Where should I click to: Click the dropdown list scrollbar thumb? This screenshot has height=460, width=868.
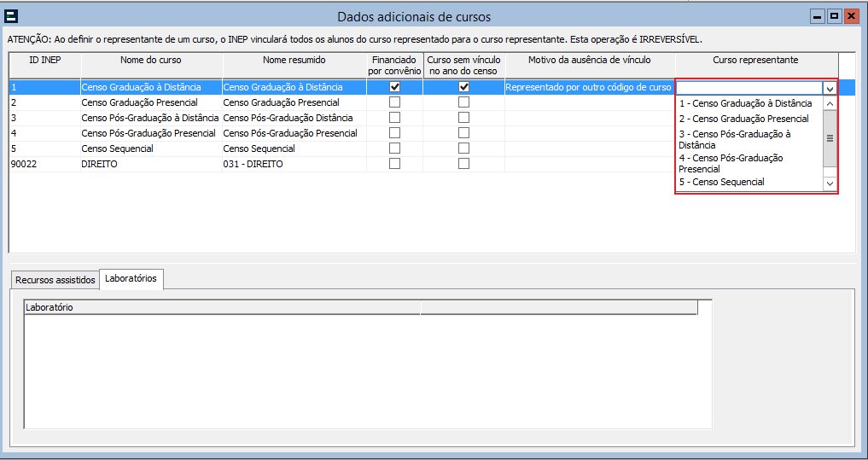click(830, 138)
